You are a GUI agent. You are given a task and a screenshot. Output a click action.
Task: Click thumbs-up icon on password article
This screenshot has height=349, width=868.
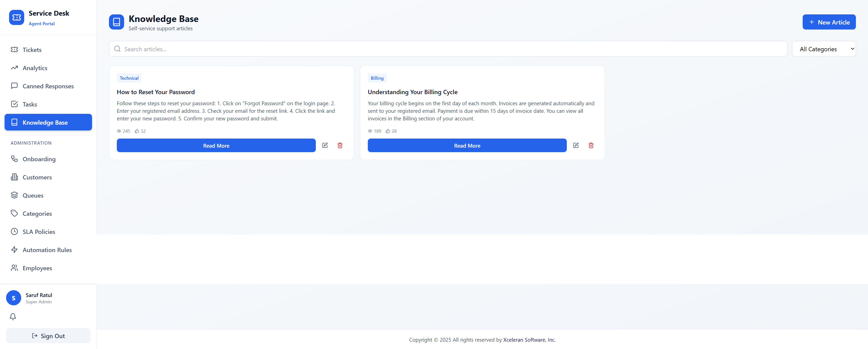(137, 131)
